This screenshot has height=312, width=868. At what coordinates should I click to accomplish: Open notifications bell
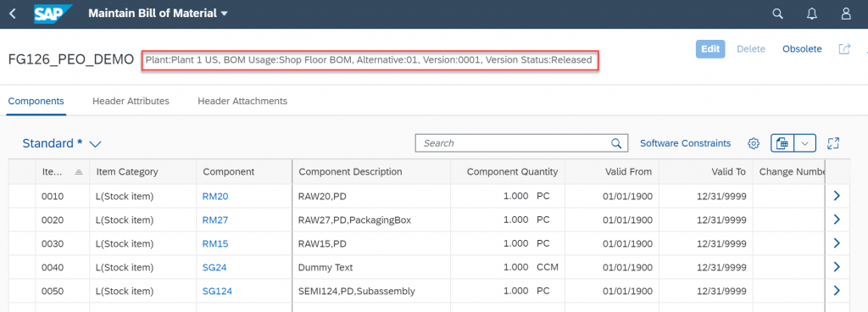pos(812,14)
